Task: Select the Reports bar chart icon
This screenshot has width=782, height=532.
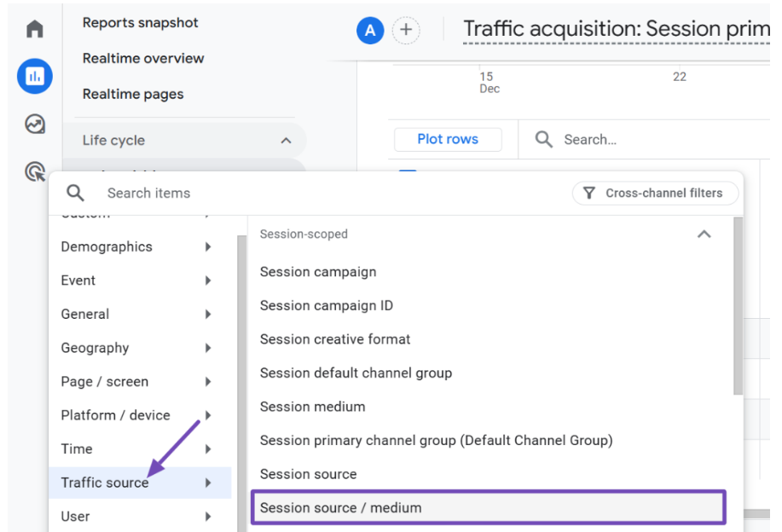Action: point(34,78)
